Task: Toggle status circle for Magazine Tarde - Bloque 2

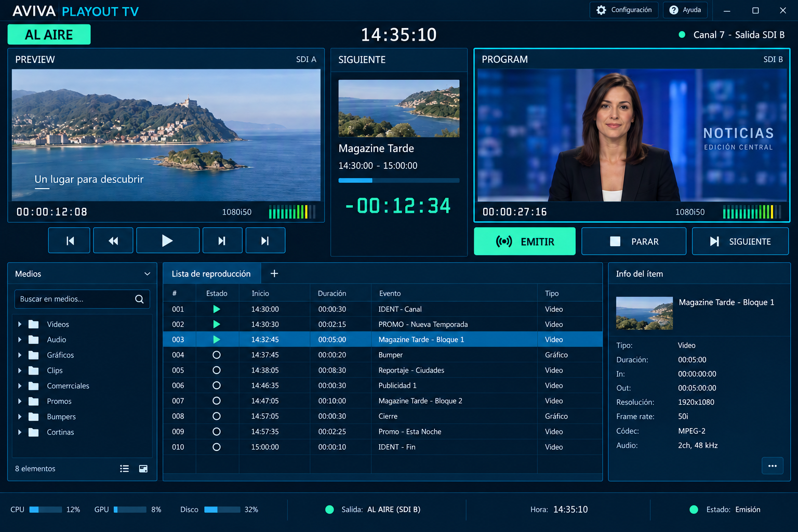Action: [x=217, y=401]
